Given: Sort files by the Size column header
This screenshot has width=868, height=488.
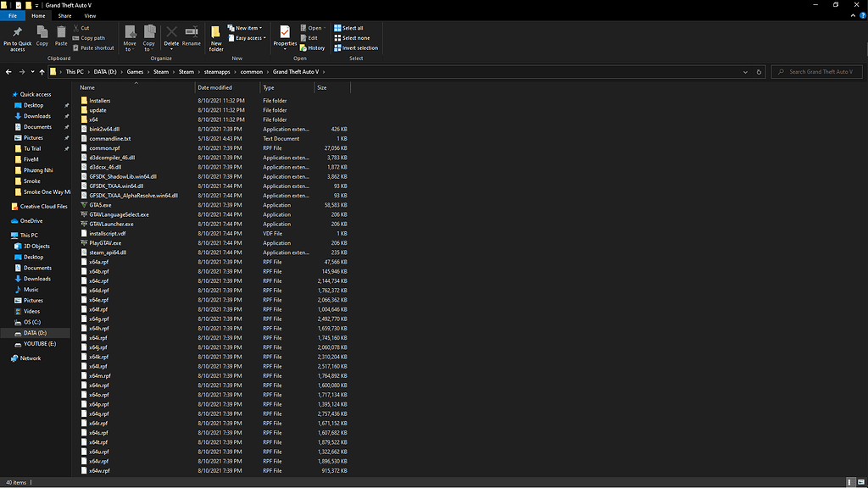Looking at the screenshot, I should tap(322, 87).
